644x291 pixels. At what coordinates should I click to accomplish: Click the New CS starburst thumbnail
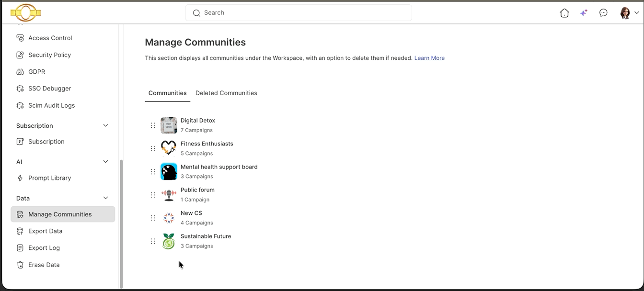169,218
